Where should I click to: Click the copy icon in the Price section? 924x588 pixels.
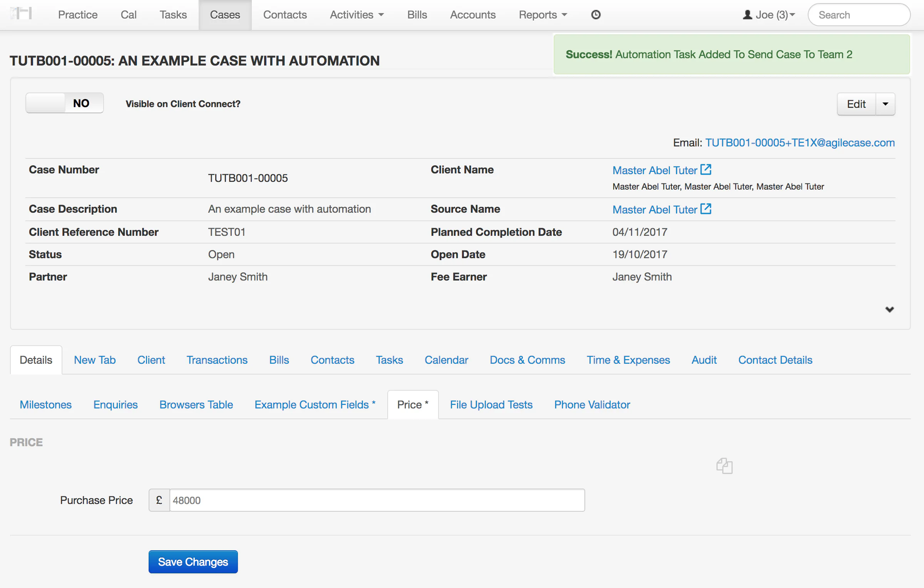pos(724,466)
